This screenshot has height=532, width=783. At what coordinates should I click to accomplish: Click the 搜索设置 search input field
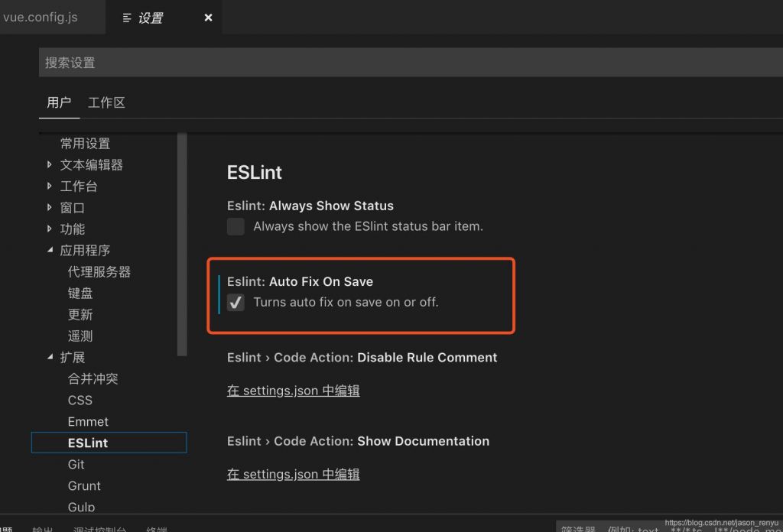(411, 63)
